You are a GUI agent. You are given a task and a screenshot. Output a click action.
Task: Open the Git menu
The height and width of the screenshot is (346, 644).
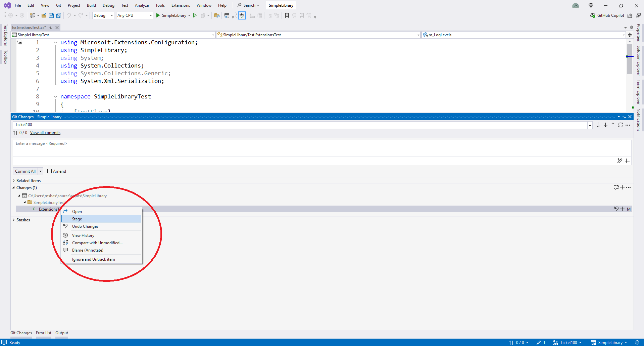coord(58,5)
